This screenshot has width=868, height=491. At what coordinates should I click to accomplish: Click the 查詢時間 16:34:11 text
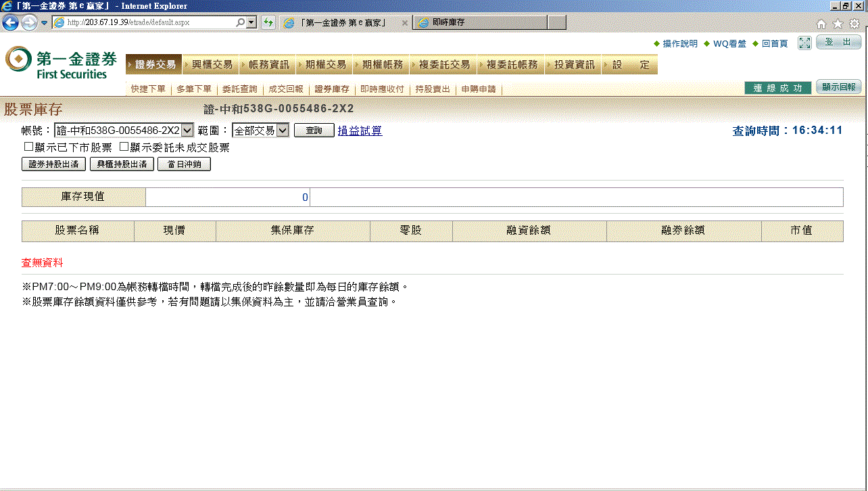click(788, 131)
